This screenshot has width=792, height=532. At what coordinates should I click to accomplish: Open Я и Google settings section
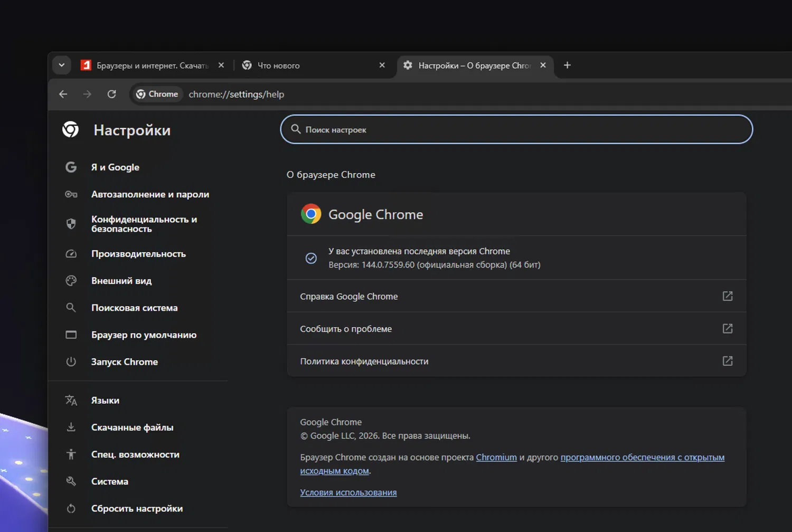[x=115, y=167]
